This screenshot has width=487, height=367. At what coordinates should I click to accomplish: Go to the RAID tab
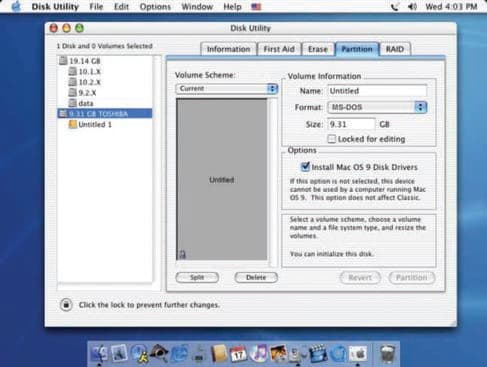(x=395, y=49)
